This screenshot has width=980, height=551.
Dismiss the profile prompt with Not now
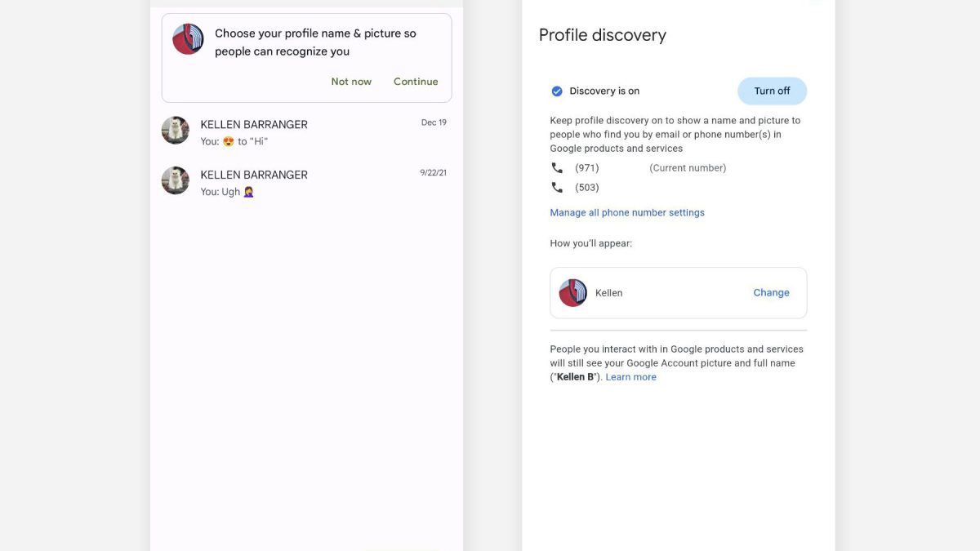pos(351,82)
